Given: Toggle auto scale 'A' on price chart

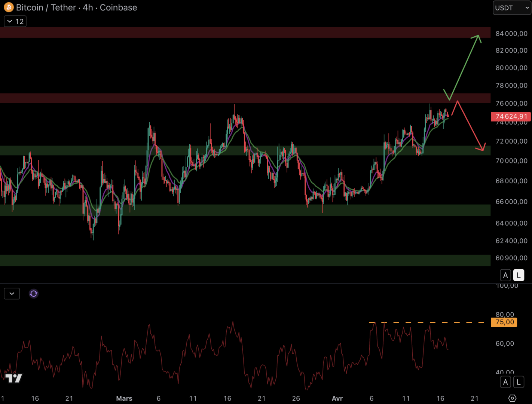Looking at the screenshot, I should (505, 275).
